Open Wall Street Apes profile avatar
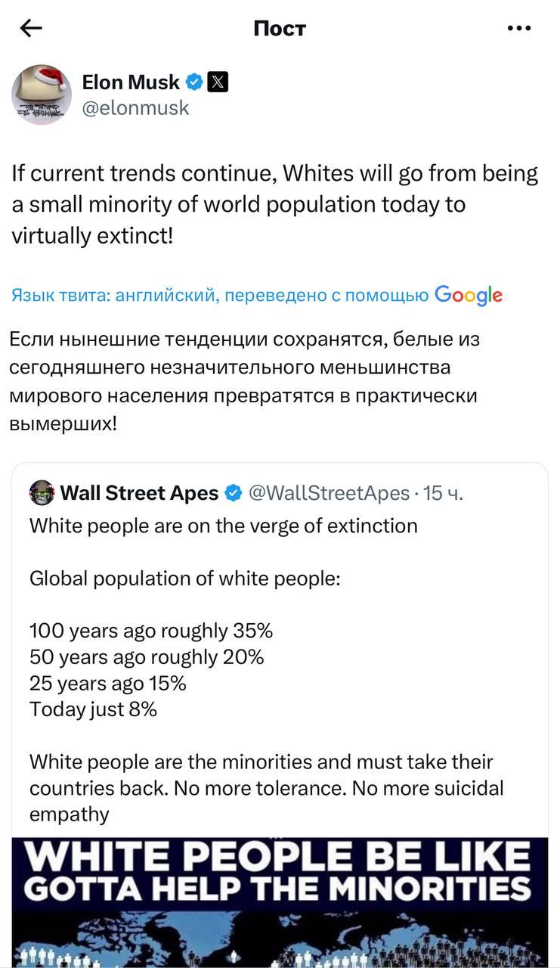Screen dimensions: 560x968 42,492
